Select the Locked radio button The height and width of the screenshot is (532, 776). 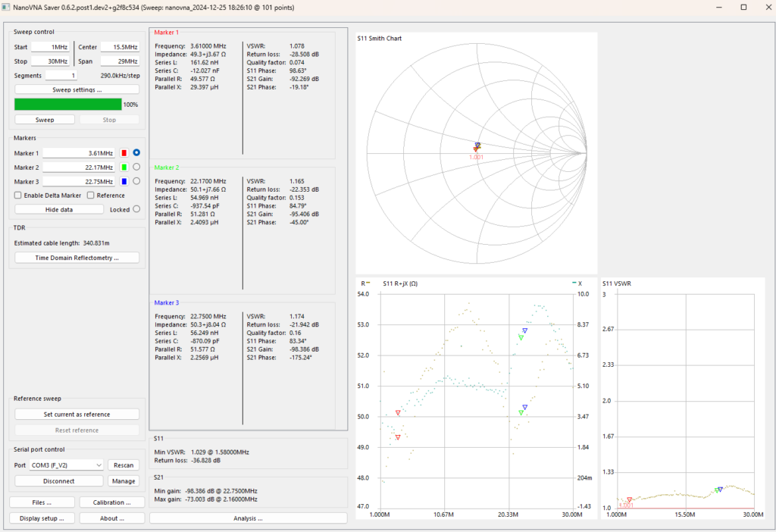point(136,209)
